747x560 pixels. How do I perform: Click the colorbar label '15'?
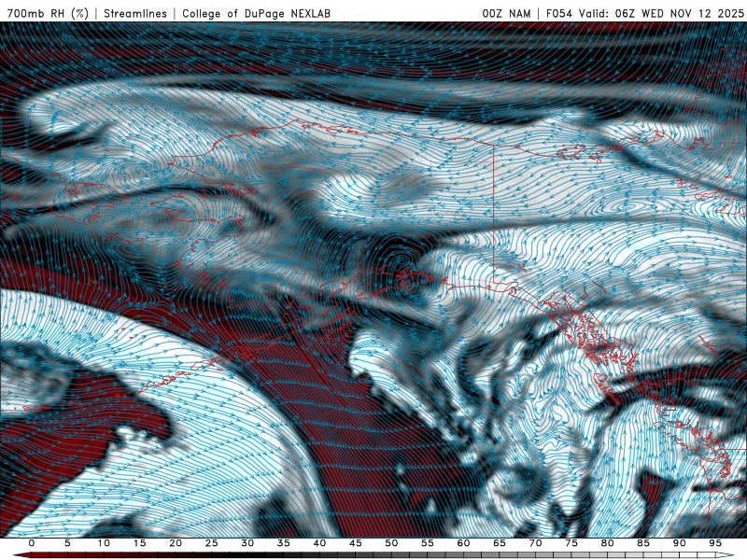(139, 543)
